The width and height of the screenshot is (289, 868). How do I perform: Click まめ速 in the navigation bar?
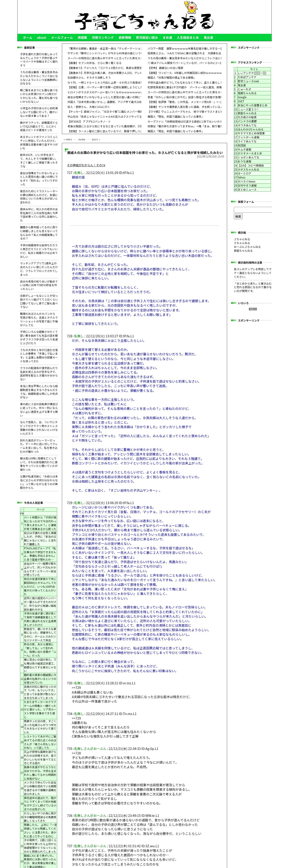pyautogui.click(x=167, y=38)
